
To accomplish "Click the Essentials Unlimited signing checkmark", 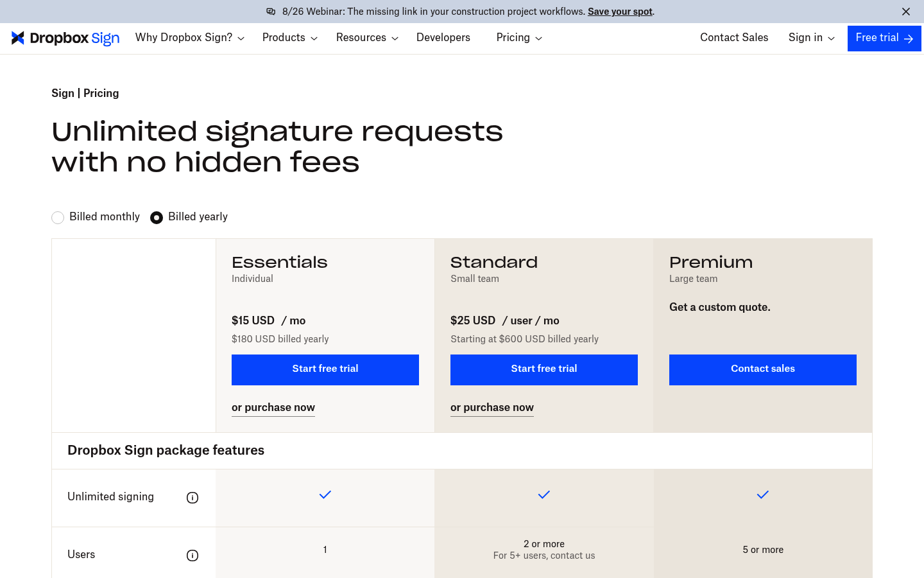I will 325,495.
